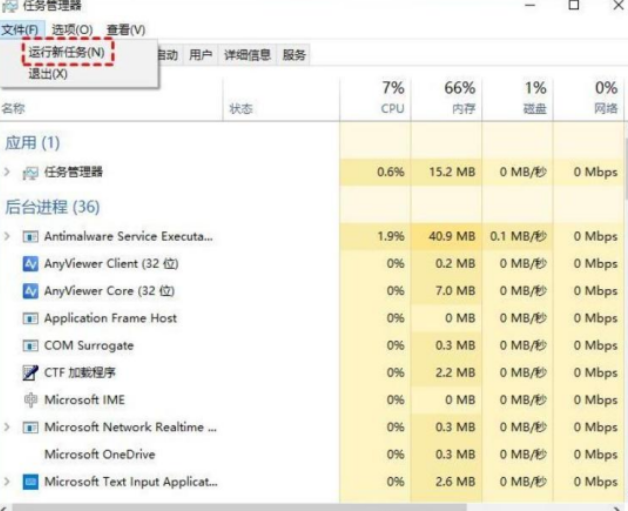Switch to the 服务 tab
Image resolution: width=628 pixels, height=511 pixels.
coord(294,55)
